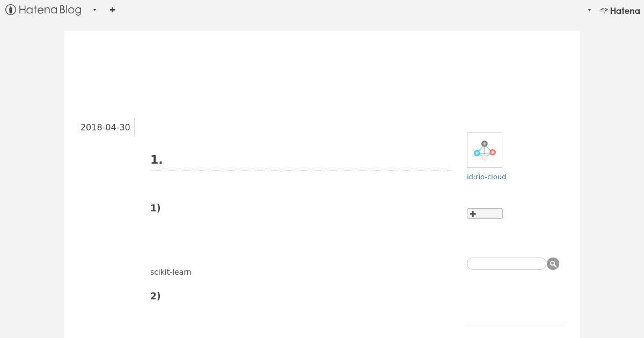Click the subheading "2)"
The width and height of the screenshot is (644, 338).
click(x=155, y=296)
